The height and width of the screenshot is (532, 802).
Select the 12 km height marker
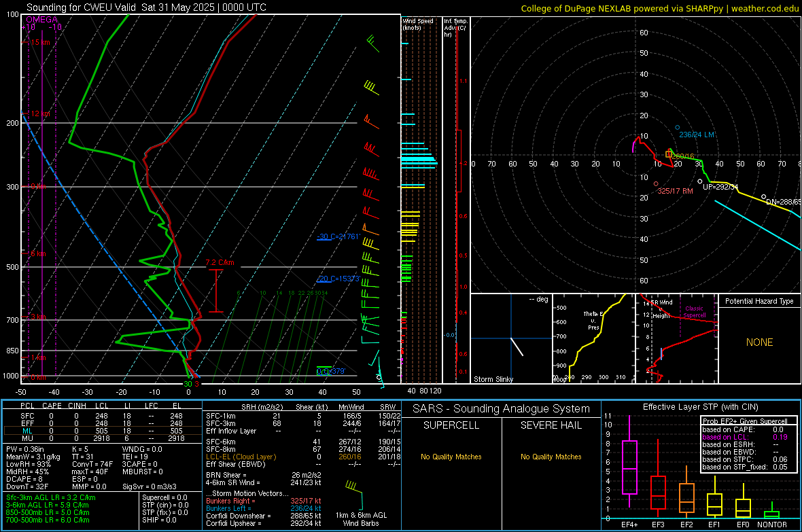(x=40, y=113)
